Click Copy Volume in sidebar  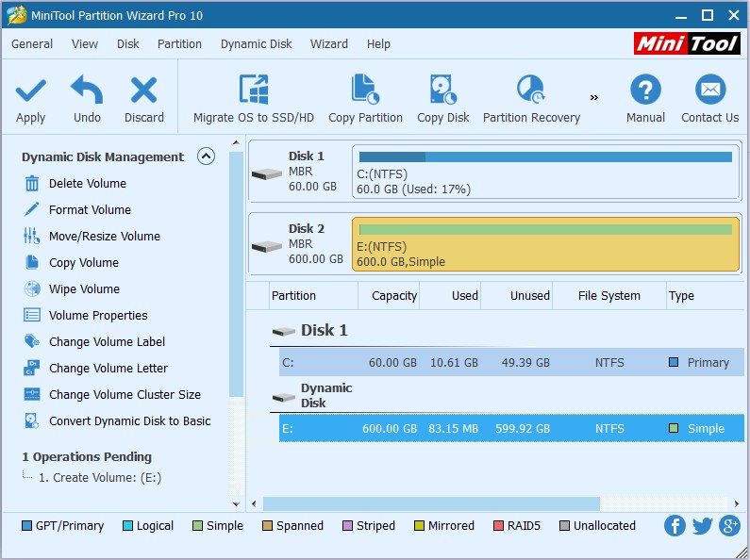[84, 263]
